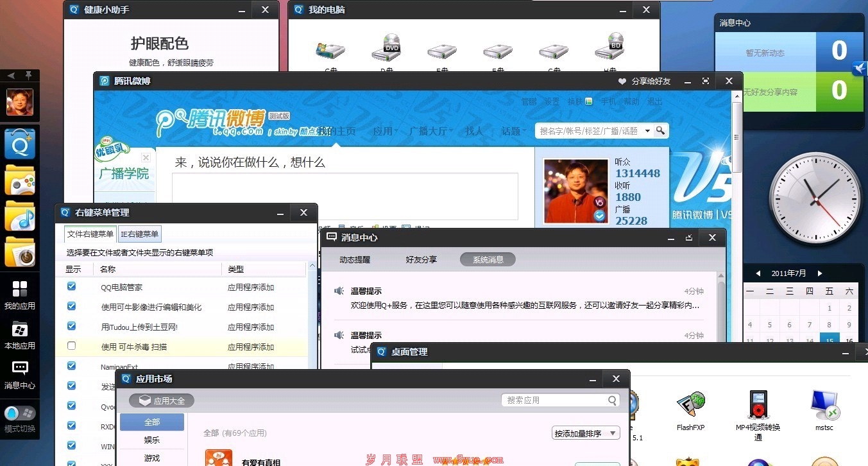Go to previous month in calendar widget
Viewport: 868px width, 466px height.
tap(758, 273)
